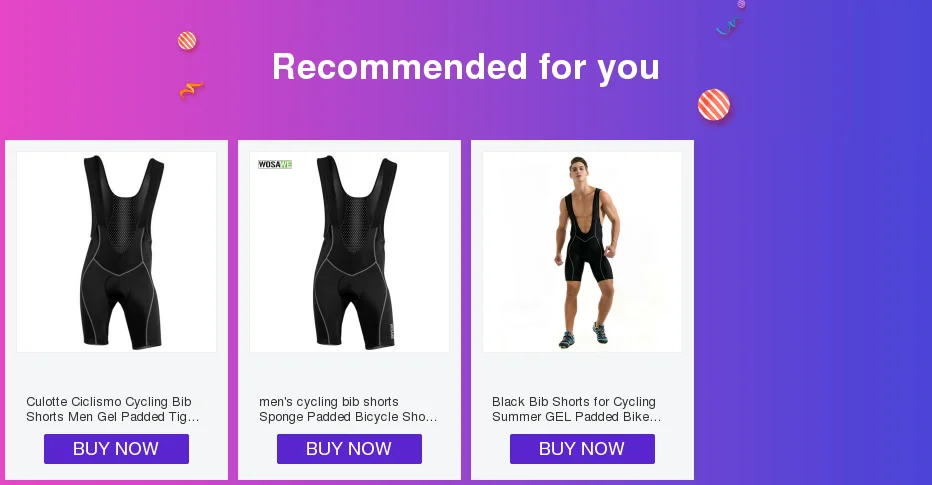Buy the Culotte Ciclismo bib shorts now
Image resolution: width=932 pixels, height=485 pixels.
point(116,449)
